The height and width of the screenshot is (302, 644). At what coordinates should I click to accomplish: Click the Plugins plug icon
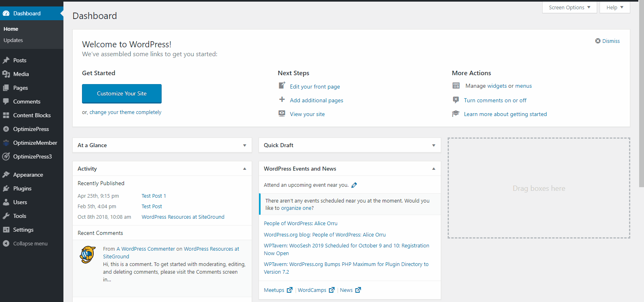[x=6, y=188]
